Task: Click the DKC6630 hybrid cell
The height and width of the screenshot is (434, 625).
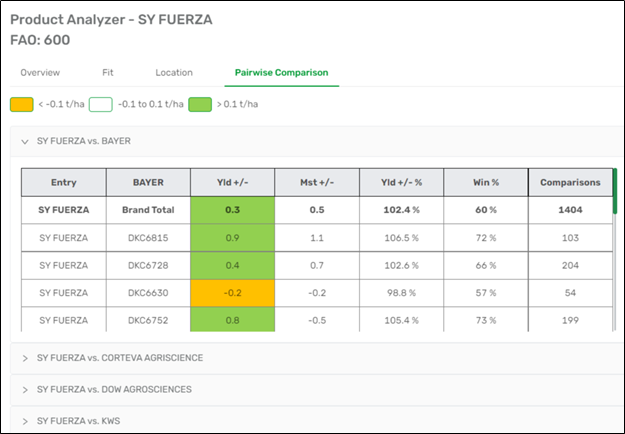Action: (x=148, y=293)
